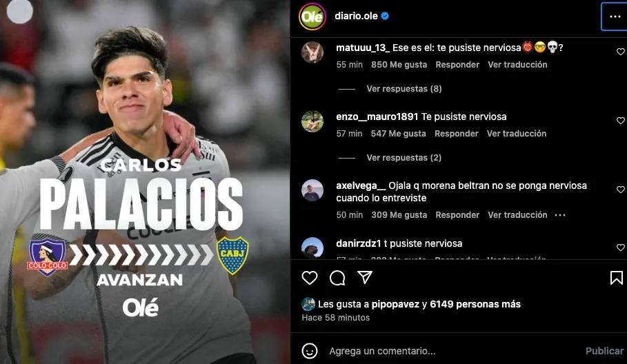Image resolution: width=627 pixels, height=364 pixels.
Task: Save the post with the bookmark icon
Action: tap(616, 278)
